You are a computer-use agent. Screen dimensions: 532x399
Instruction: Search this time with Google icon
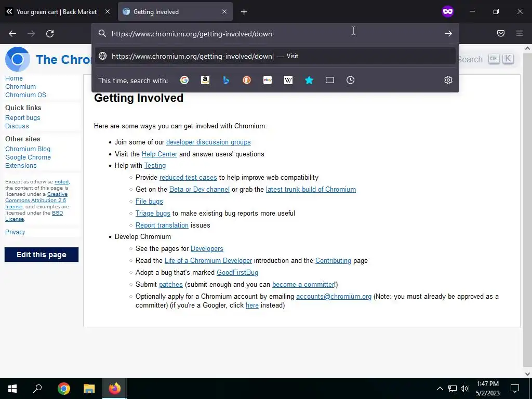pos(184,80)
